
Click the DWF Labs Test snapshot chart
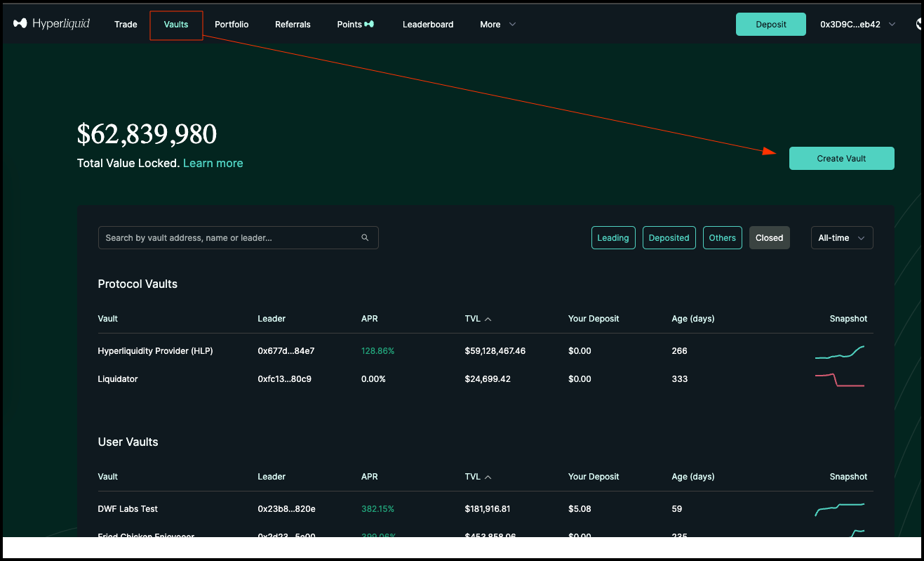(840, 509)
